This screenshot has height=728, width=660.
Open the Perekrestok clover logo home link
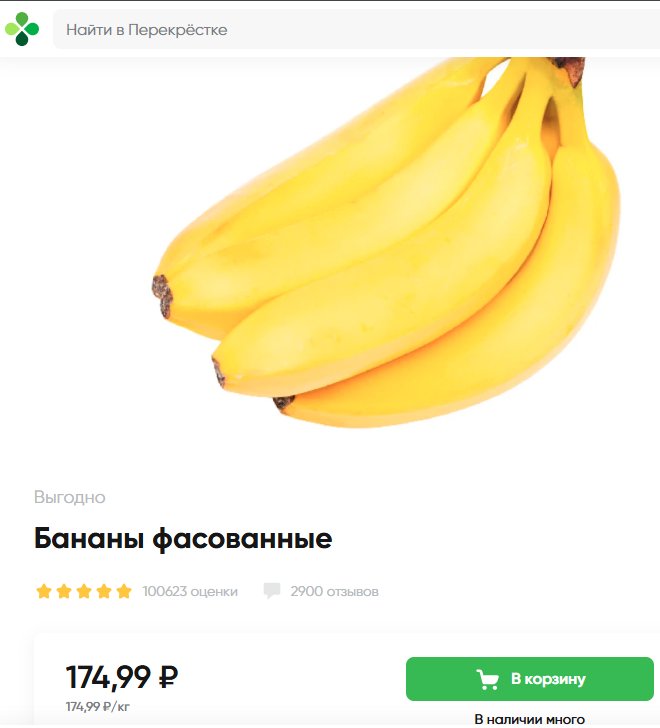(x=22, y=29)
